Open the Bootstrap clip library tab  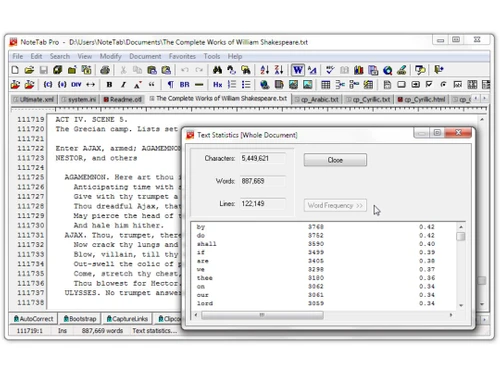(x=80, y=319)
